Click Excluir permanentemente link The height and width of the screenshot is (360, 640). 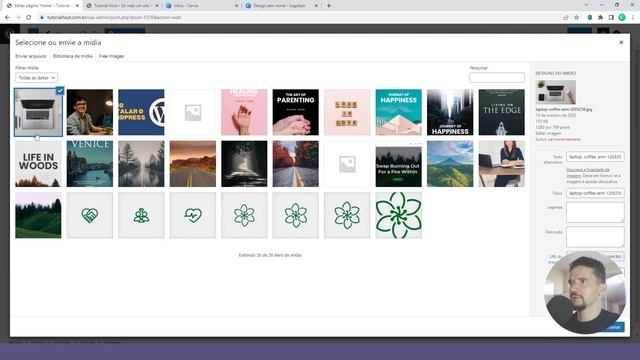(x=558, y=140)
